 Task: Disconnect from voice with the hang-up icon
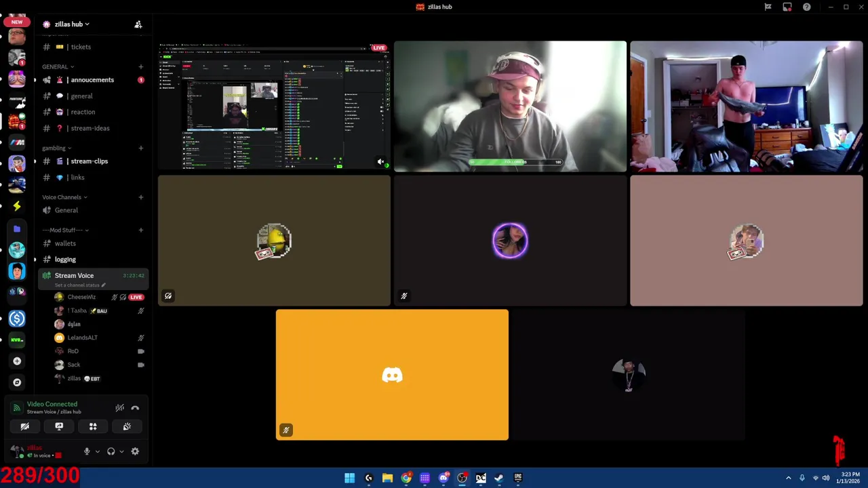pyautogui.click(x=135, y=408)
